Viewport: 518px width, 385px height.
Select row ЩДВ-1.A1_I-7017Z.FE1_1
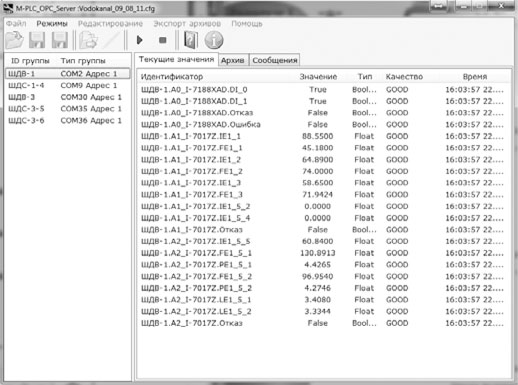[324, 148]
